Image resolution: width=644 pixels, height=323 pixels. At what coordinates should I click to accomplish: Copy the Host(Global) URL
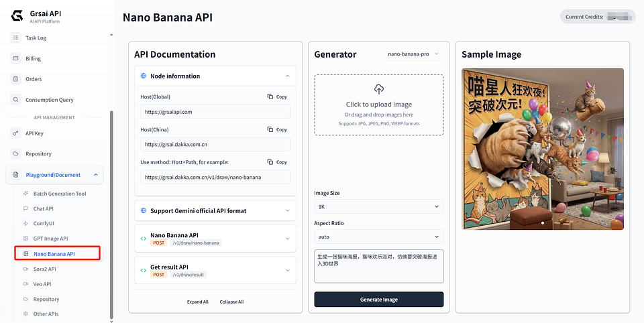pos(277,97)
